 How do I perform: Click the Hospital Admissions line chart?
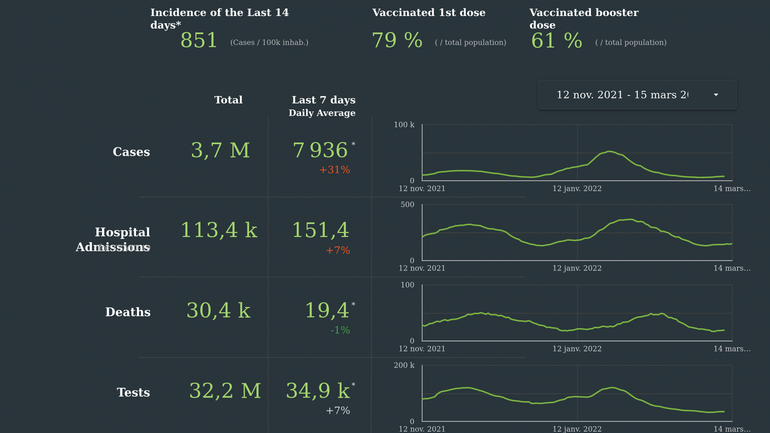point(577,232)
